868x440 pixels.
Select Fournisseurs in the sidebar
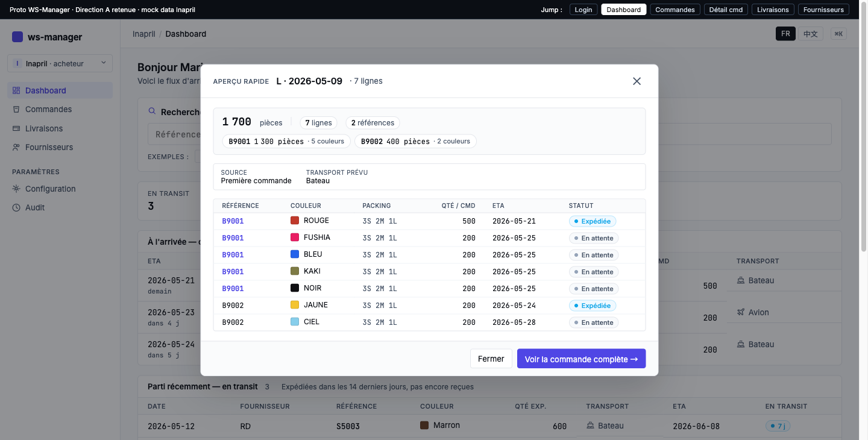[60, 147]
